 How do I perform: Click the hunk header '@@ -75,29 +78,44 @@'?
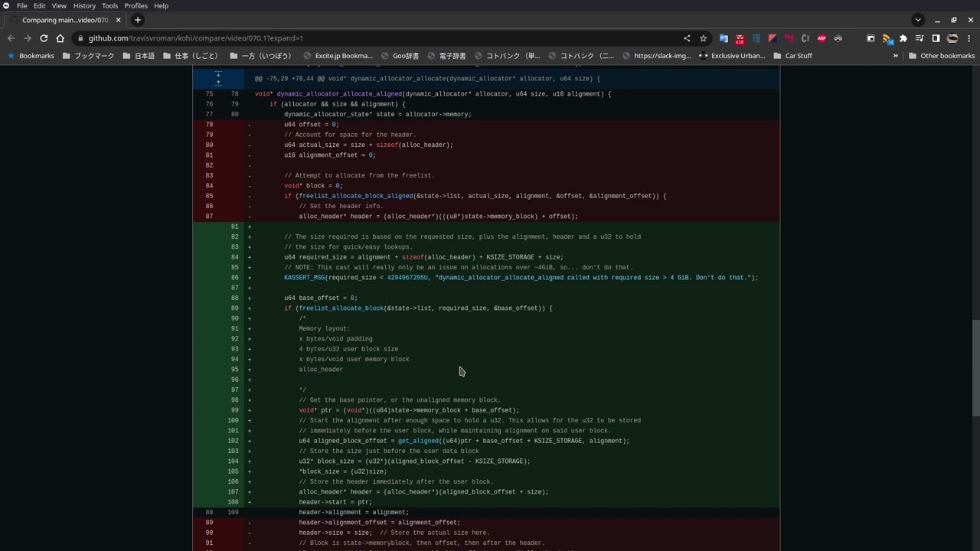pyautogui.click(x=427, y=78)
